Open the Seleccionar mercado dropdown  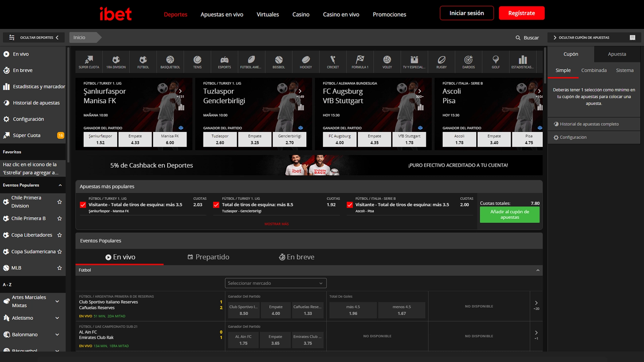[x=276, y=283]
